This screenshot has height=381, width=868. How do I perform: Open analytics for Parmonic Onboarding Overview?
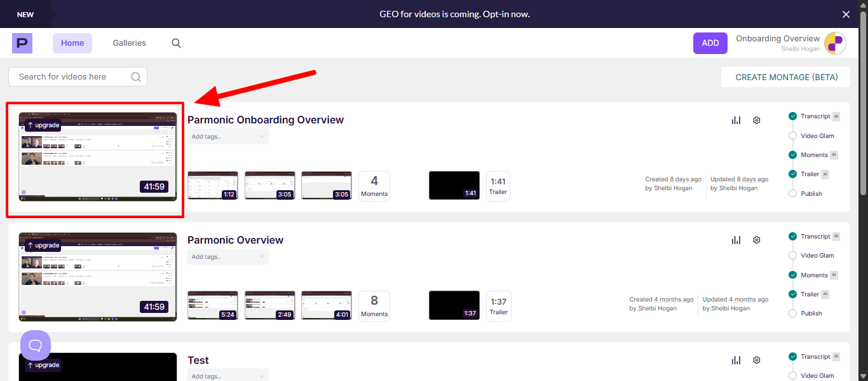point(736,120)
